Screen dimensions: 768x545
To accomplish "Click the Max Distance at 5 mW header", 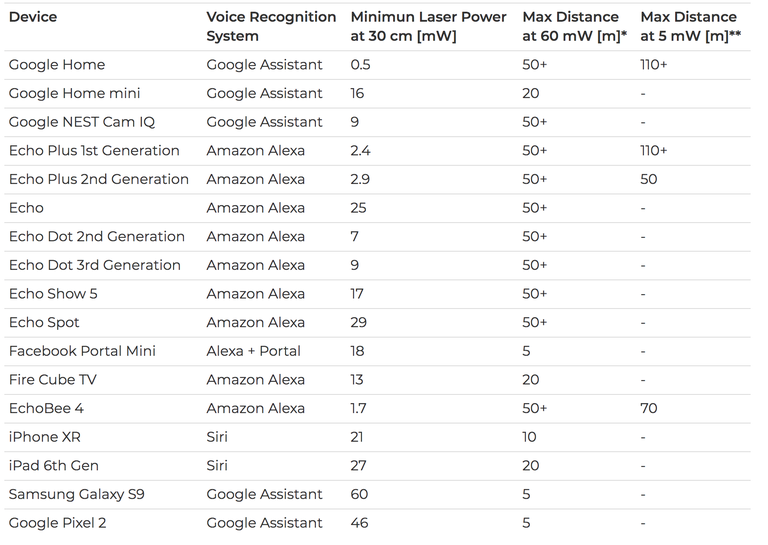I will point(690,26).
